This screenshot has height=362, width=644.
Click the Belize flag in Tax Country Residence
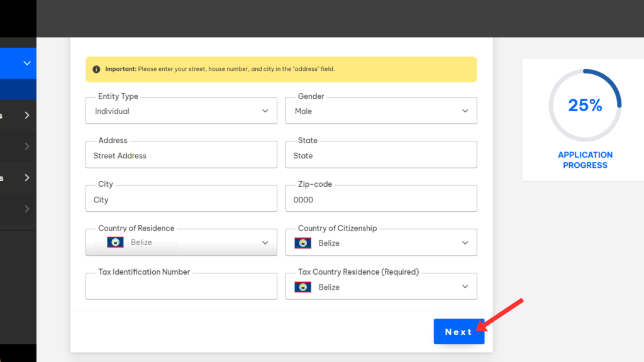coord(303,286)
